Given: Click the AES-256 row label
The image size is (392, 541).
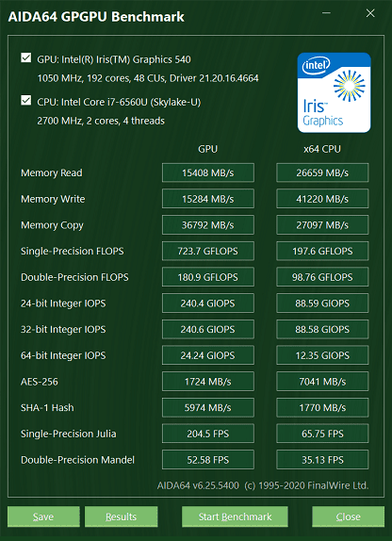Looking at the screenshot, I should (x=40, y=382).
